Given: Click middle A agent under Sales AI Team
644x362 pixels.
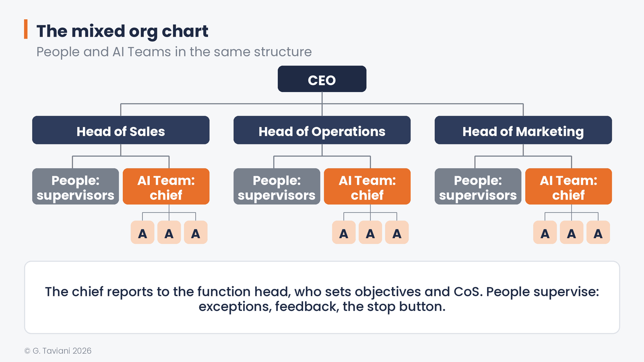Looking at the screenshot, I should pyautogui.click(x=169, y=232).
